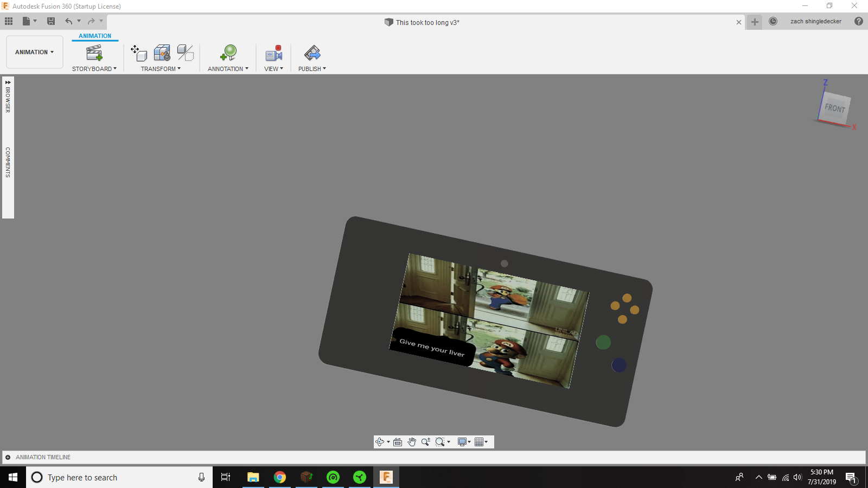Viewport: 868px width, 488px height.
Task: Open the File menu document icon
Action: point(26,21)
